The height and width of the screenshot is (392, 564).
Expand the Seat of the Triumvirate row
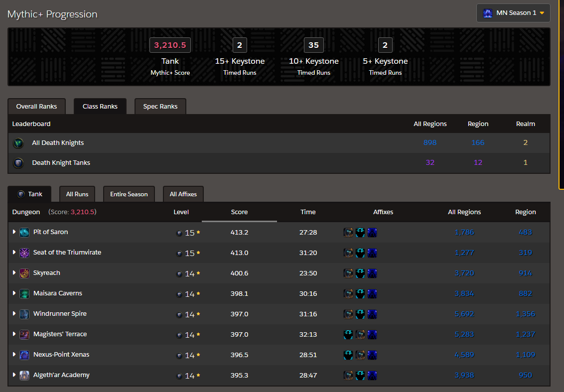coord(14,253)
